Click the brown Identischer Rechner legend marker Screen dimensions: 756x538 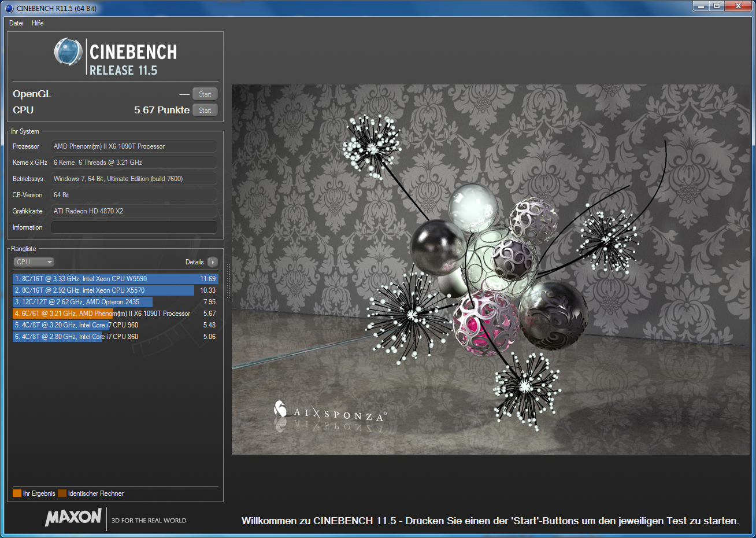(x=62, y=493)
